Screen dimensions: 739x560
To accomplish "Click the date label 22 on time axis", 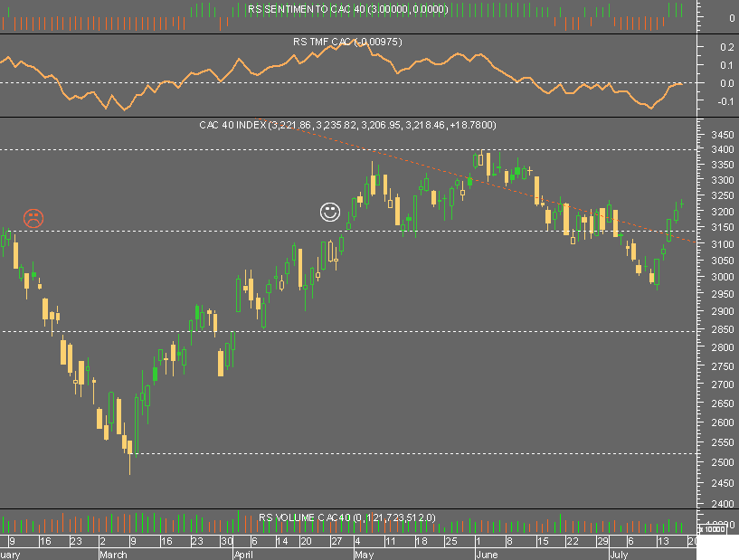I will point(573,541).
